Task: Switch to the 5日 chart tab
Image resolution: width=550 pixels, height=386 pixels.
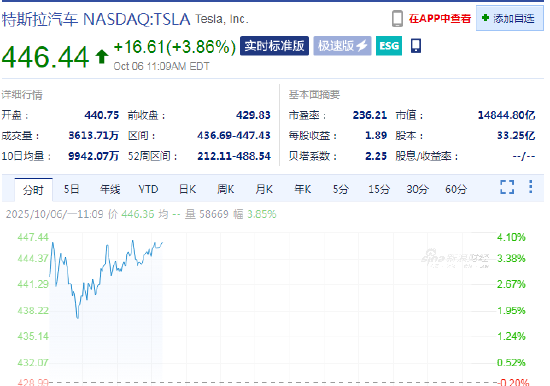Action: [x=71, y=189]
